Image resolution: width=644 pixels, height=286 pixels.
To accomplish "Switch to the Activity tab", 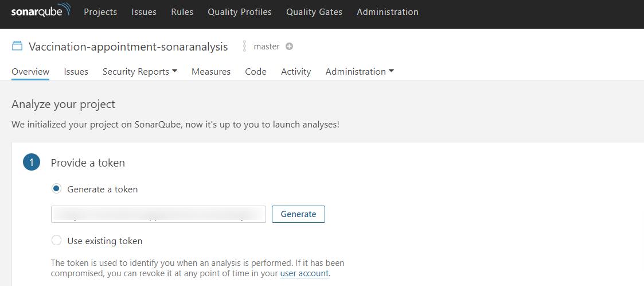I will (x=296, y=72).
